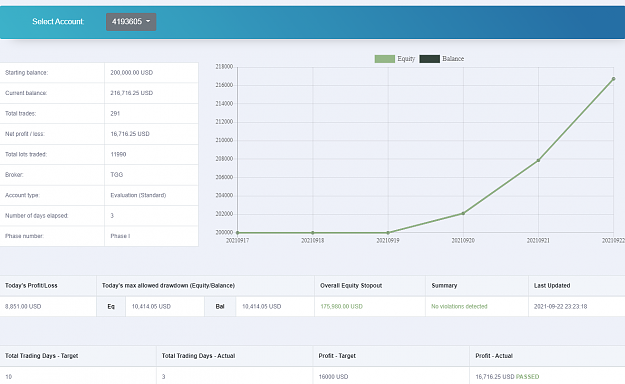Click the net profit value 16,716.25 USD
The width and height of the screenshot is (625, 384).
pyautogui.click(x=130, y=134)
